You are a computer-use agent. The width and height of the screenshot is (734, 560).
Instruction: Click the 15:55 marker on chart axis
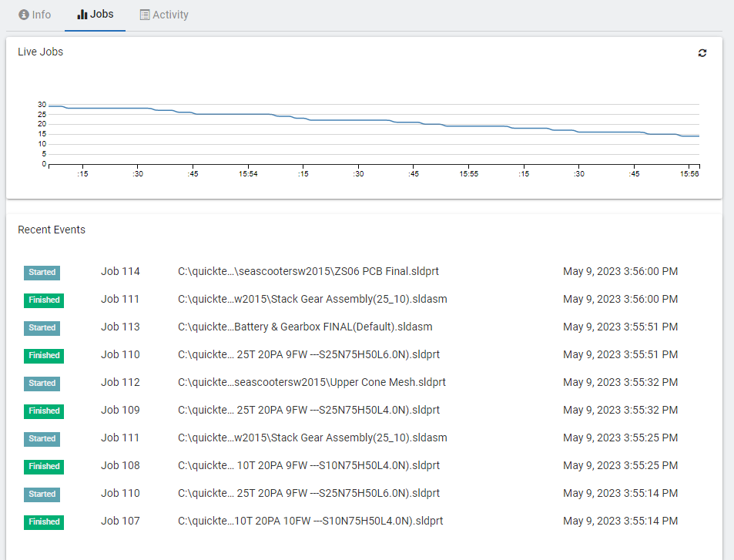(469, 174)
